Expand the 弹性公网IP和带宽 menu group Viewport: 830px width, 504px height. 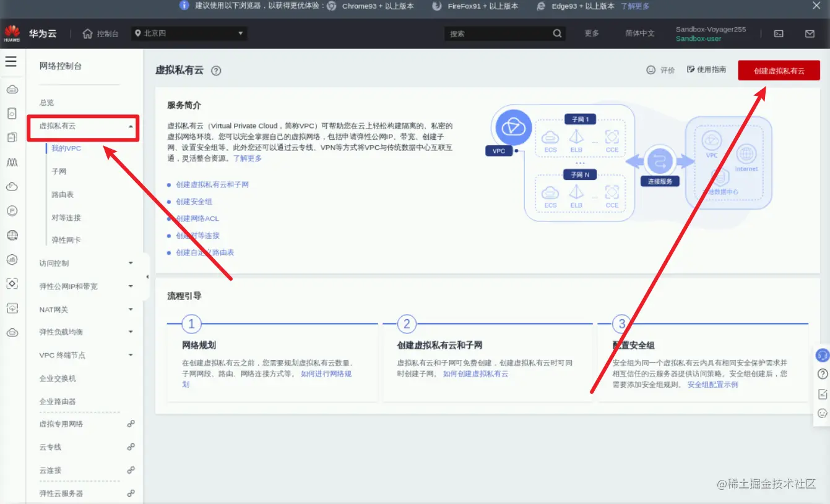131,286
